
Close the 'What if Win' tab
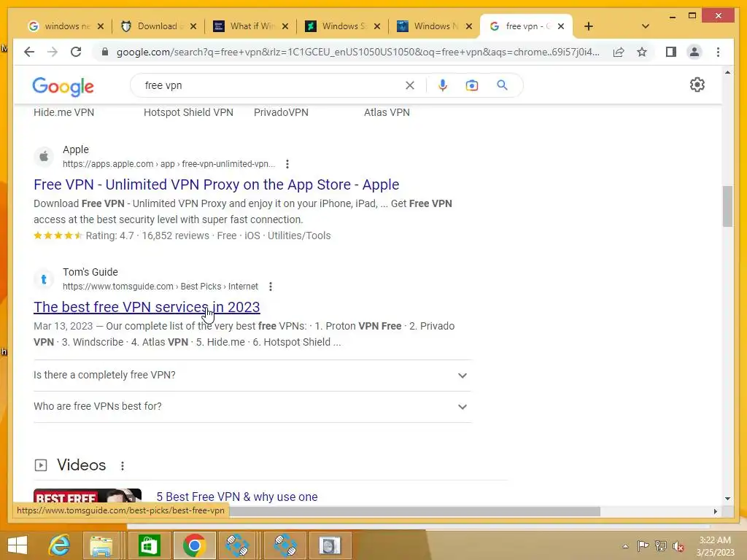pos(285,26)
